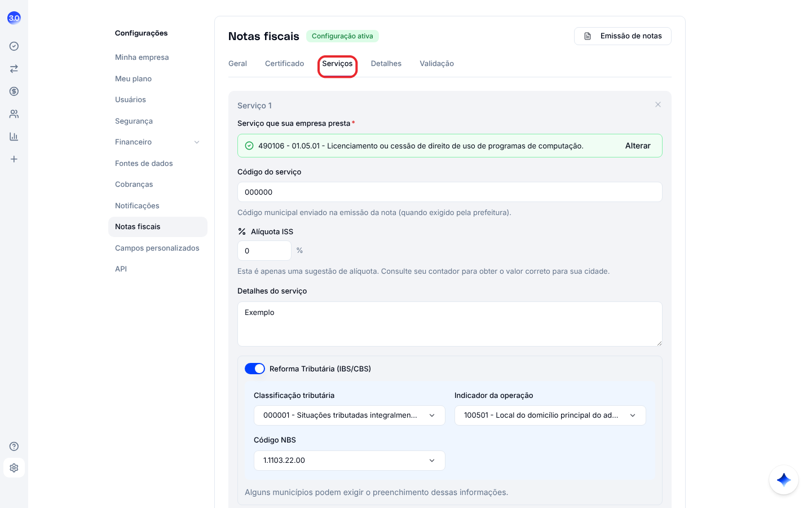This screenshot has width=812, height=508.
Task: Open the bar chart reports icon
Action: click(x=14, y=137)
